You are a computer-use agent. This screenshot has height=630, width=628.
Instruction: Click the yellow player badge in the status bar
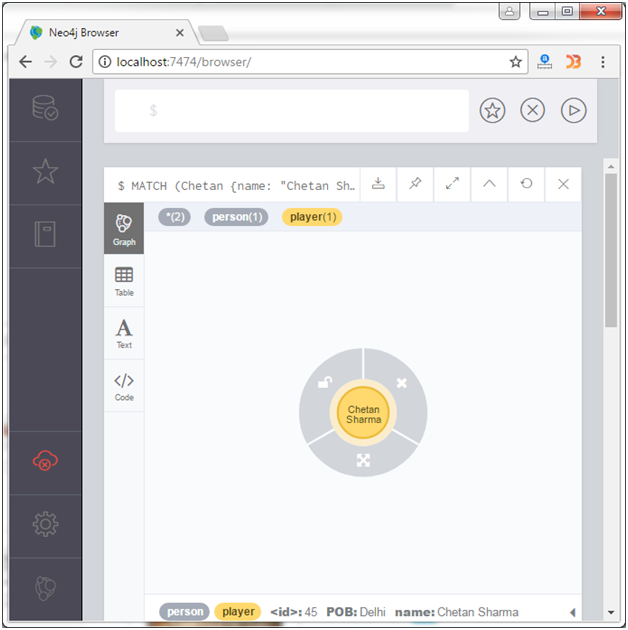click(x=238, y=612)
